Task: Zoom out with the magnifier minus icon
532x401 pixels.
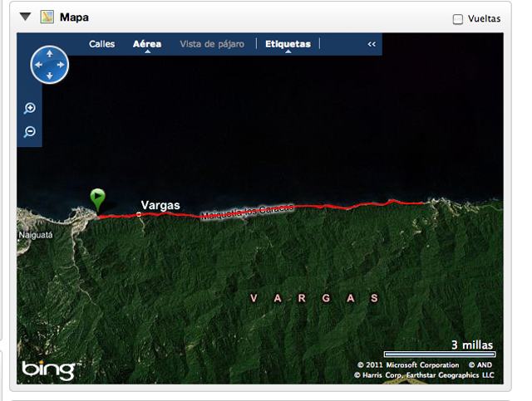Action: click(30, 131)
